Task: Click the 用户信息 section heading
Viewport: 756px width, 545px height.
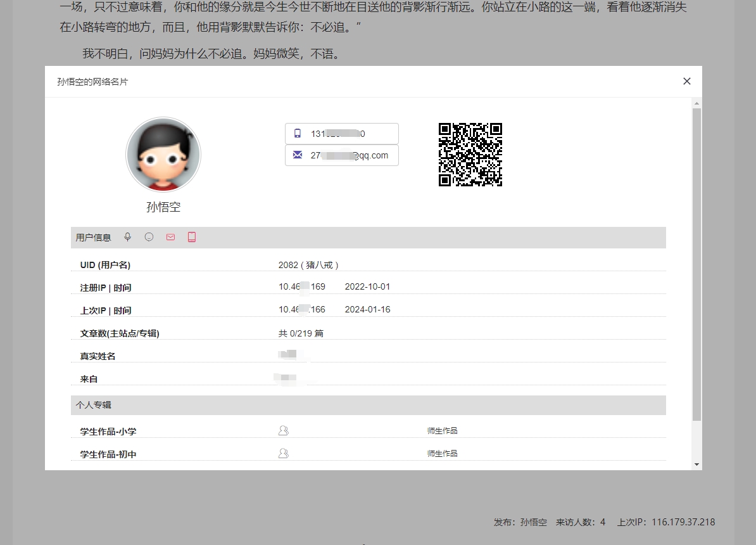Action: [93, 238]
